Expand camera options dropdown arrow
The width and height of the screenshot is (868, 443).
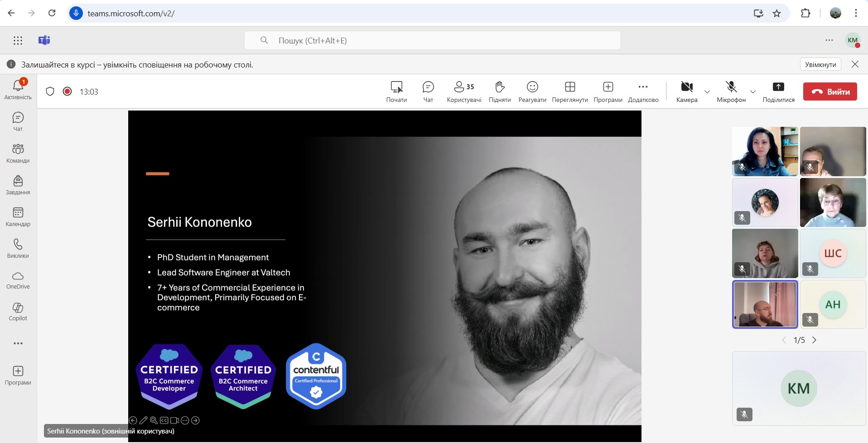(707, 91)
